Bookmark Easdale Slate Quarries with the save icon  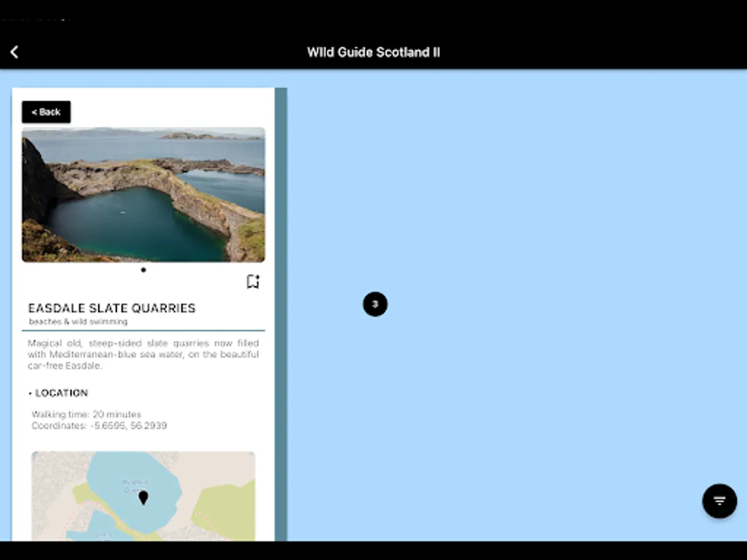[x=253, y=282]
